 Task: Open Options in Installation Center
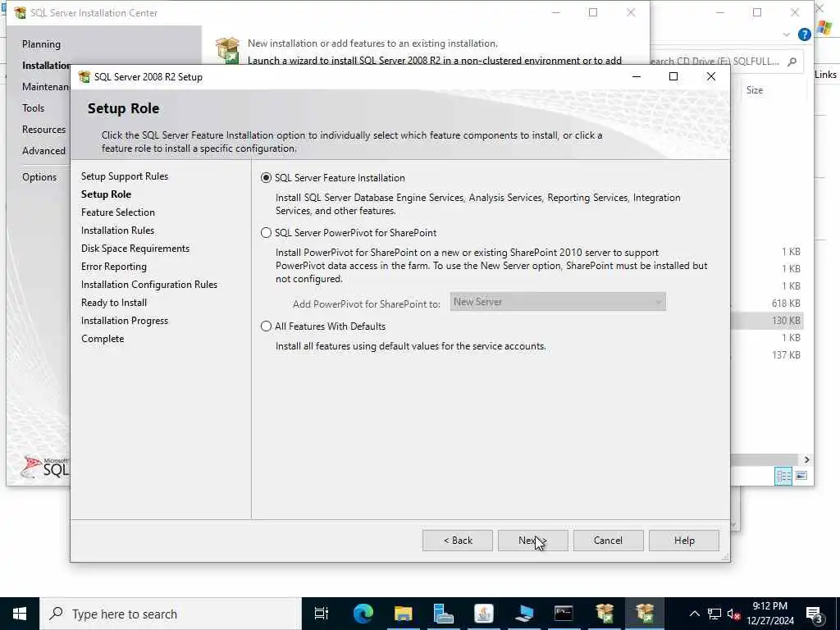[x=39, y=177]
